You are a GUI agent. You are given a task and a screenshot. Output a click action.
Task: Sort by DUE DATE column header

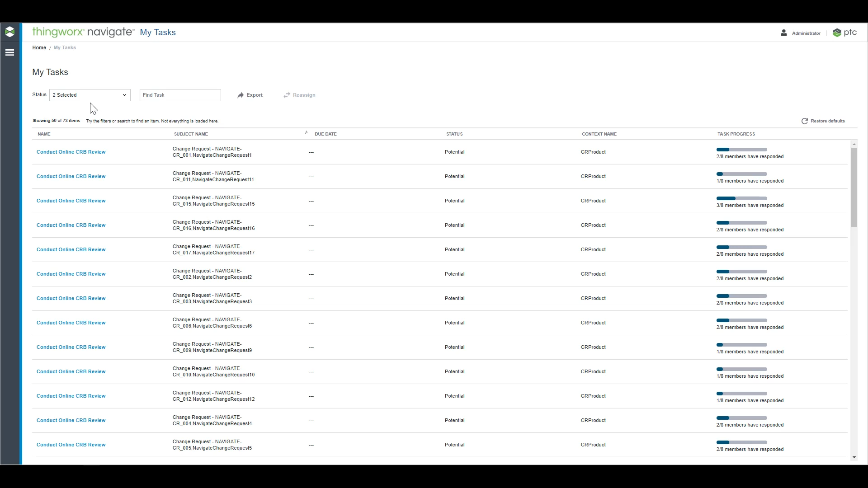point(325,134)
